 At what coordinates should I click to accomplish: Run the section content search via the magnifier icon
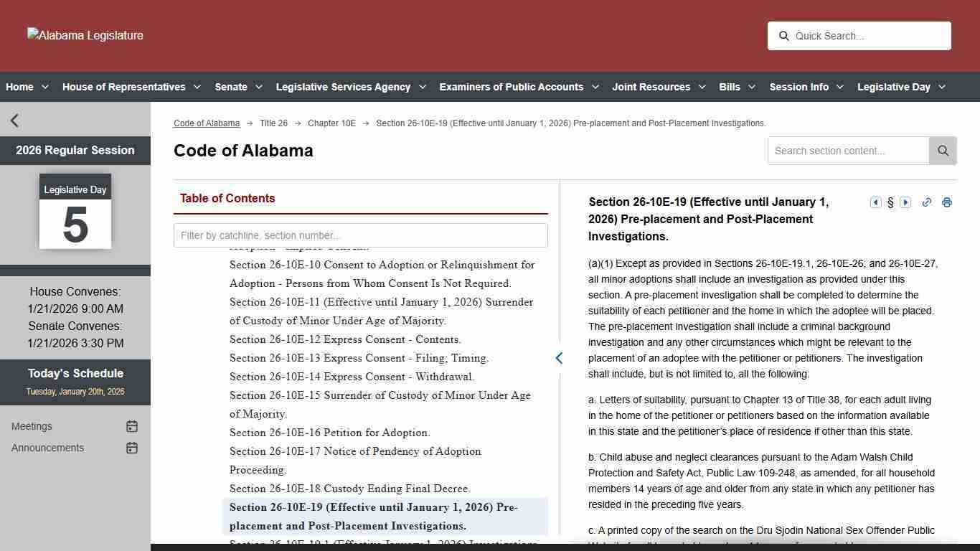pyautogui.click(x=943, y=151)
